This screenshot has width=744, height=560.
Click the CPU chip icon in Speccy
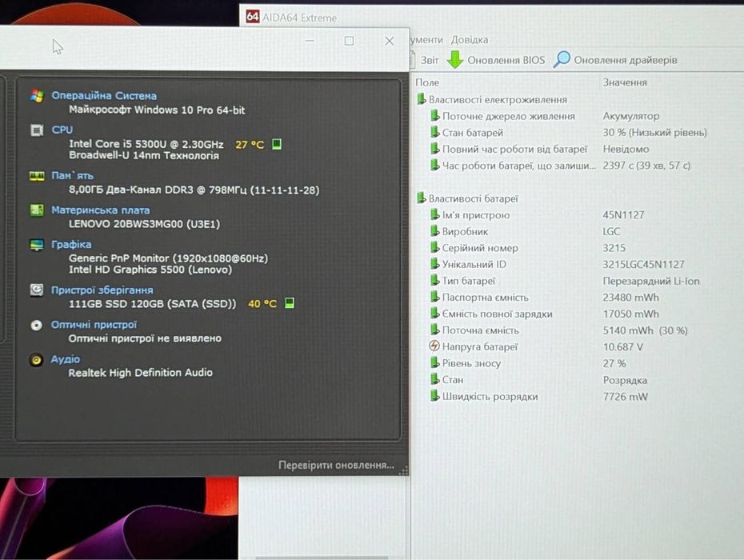(37, 130)
